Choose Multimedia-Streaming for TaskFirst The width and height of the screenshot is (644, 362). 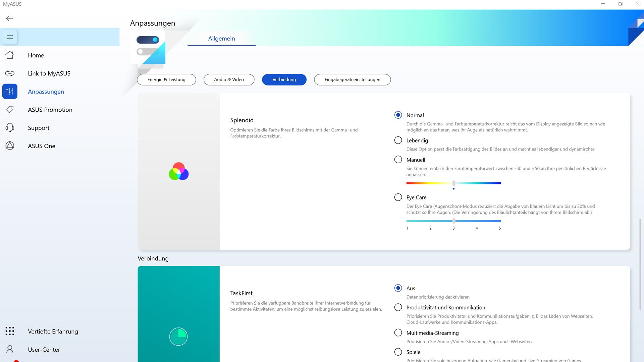point(398,333)
